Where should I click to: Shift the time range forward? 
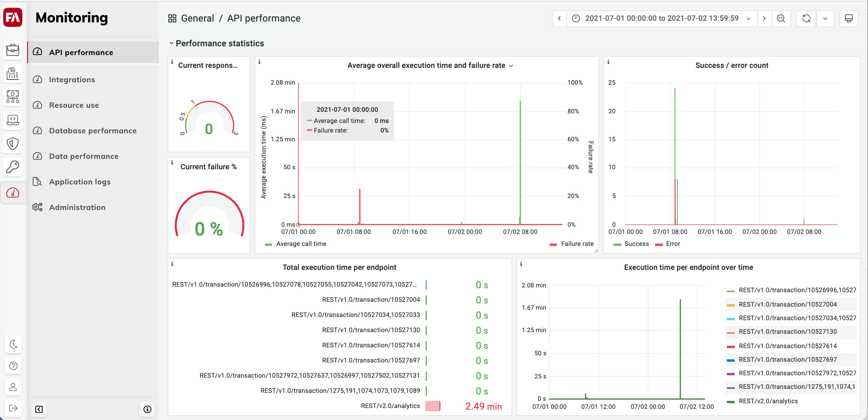coord(764,18)
